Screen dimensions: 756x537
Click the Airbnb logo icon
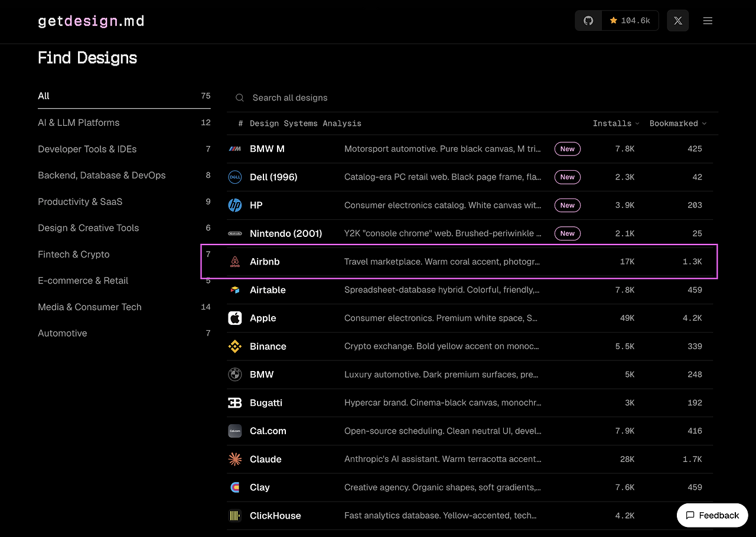coord(235,262)
